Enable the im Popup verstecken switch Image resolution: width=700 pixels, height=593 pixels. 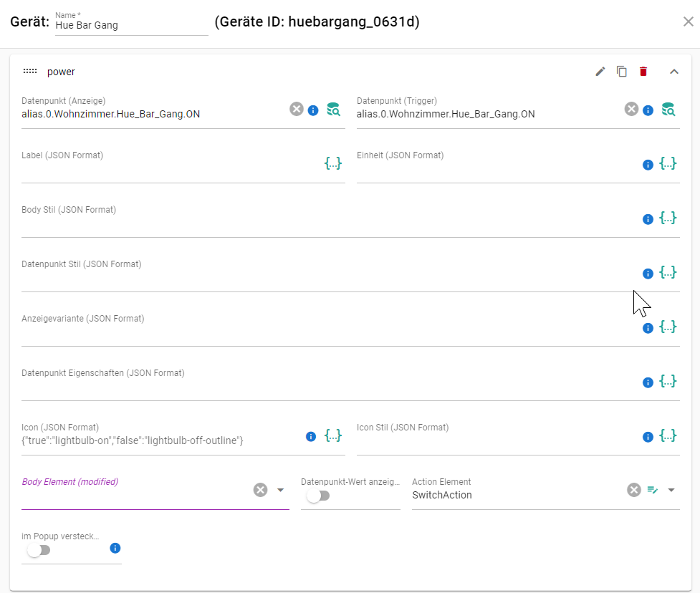pos(39,550)
